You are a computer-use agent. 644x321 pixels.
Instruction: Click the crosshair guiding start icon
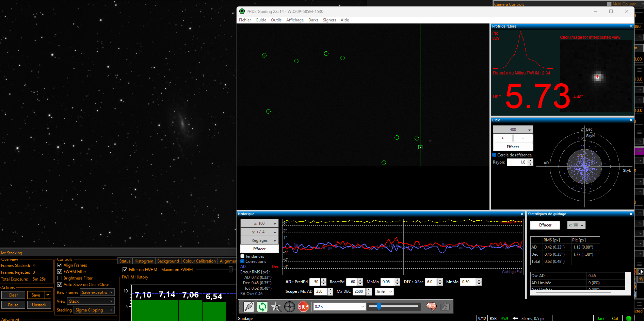[x=290, y=307]
